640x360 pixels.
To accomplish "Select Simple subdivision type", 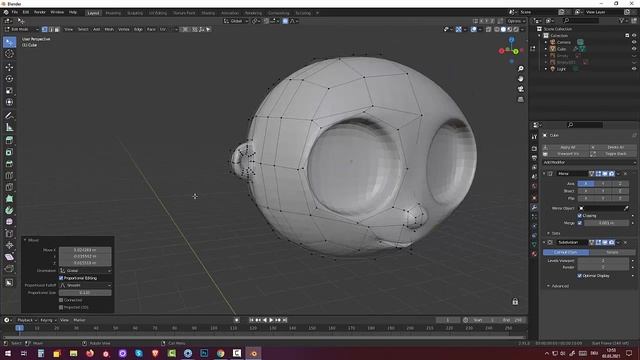I will tap(612, 252).
